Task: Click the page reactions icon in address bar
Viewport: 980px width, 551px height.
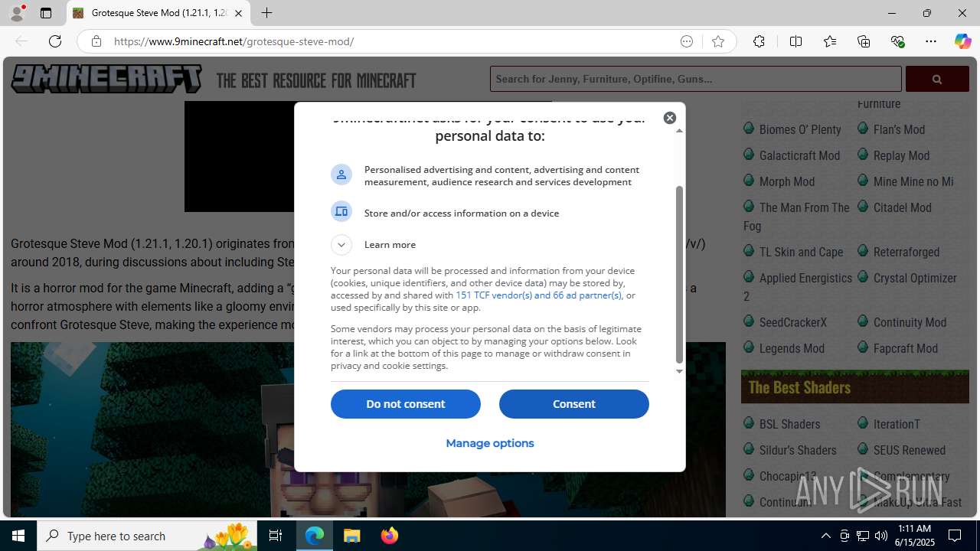Action: tap(687, 41)
